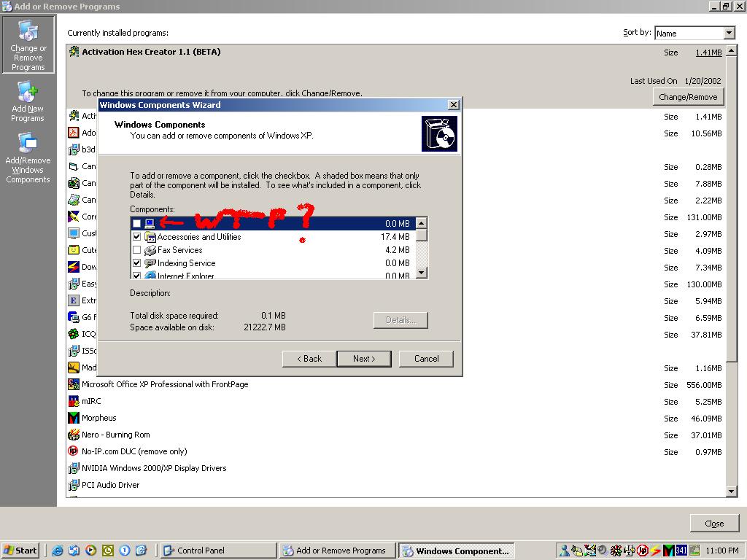Viewport: 747px width, 560px height.
Task: Select Accessories and Utilities component row
Action: [x=273, y=237]
